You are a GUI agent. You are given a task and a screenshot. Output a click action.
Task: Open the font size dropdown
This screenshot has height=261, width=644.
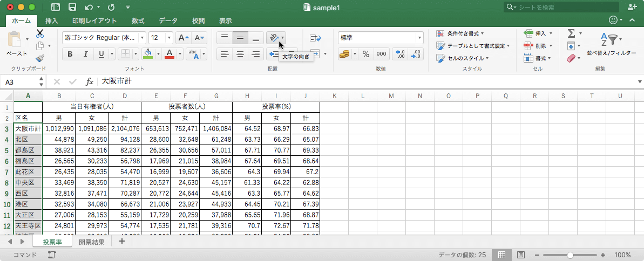(169, 38)
